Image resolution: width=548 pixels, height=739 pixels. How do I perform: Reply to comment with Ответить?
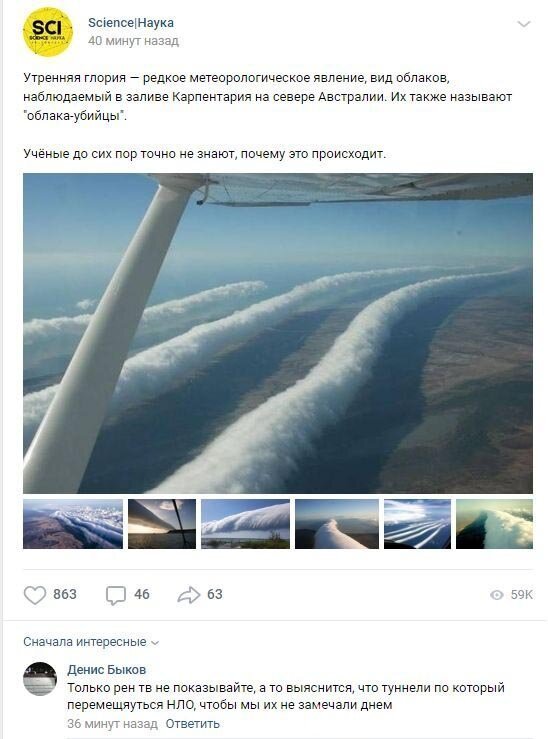tap(192, 723)
